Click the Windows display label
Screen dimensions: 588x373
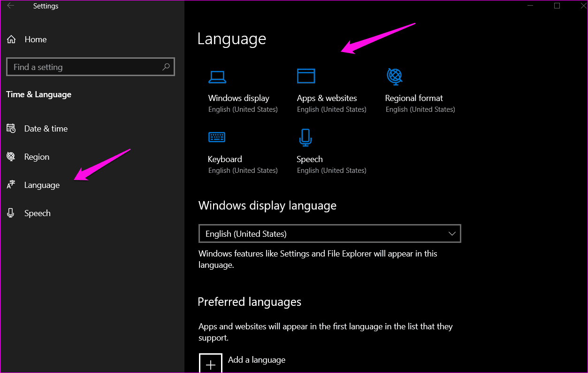pos(239,98)
